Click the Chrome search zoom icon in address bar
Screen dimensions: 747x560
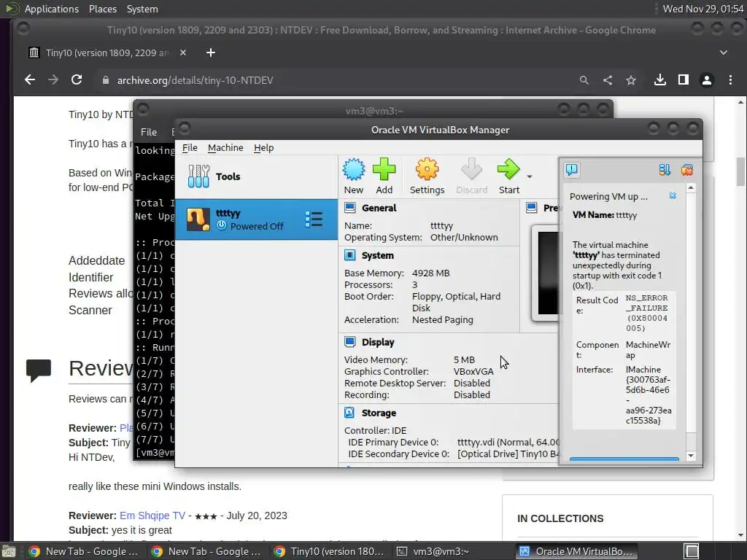(x=584, y=80)
